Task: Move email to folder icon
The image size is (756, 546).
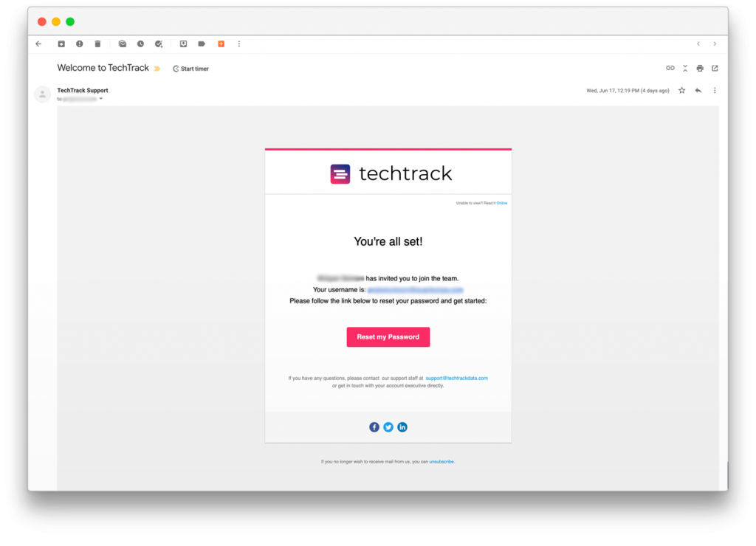Action: point(184,44)
